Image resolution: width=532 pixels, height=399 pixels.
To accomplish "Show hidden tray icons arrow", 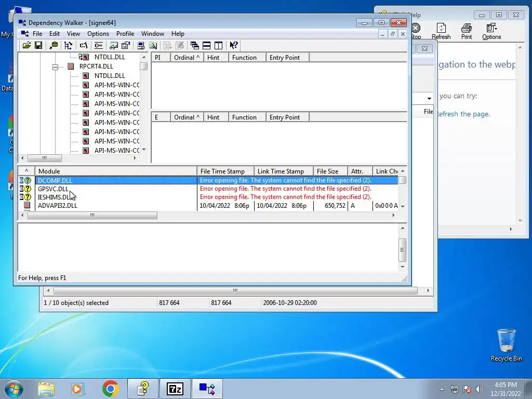I will coord(442,389).
